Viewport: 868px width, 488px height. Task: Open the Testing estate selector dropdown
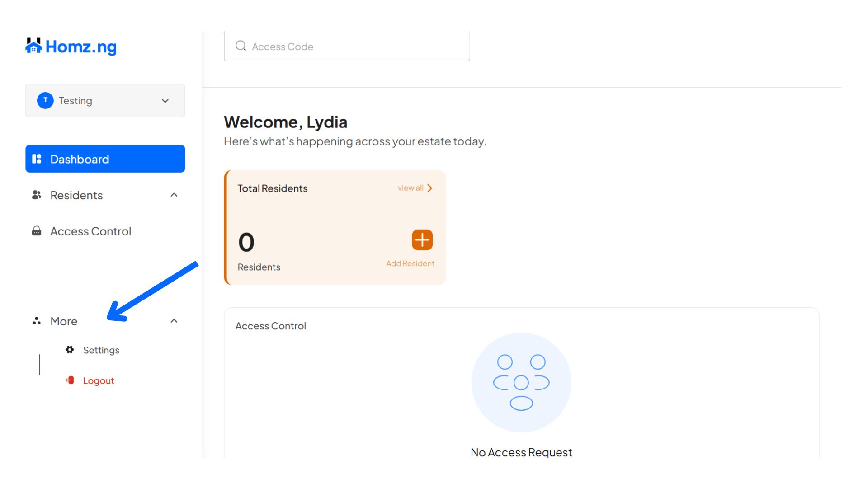pos(165,100)
